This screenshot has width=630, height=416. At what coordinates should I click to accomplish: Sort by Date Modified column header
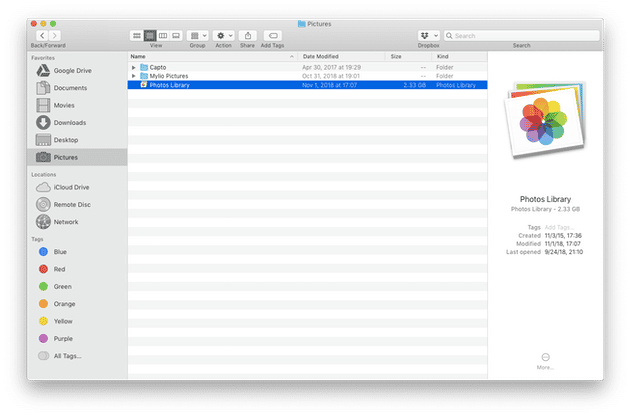pyautogui.click(x=342, y=56)
